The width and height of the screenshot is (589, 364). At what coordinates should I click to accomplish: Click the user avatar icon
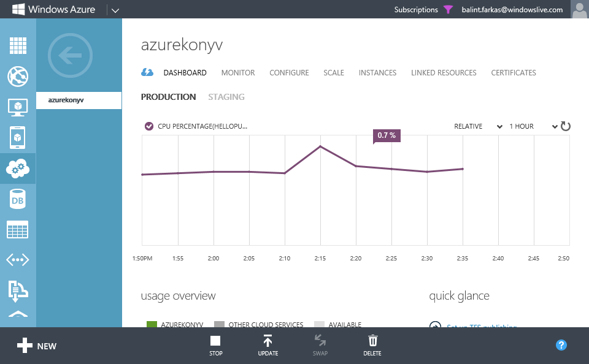[580, 9]
